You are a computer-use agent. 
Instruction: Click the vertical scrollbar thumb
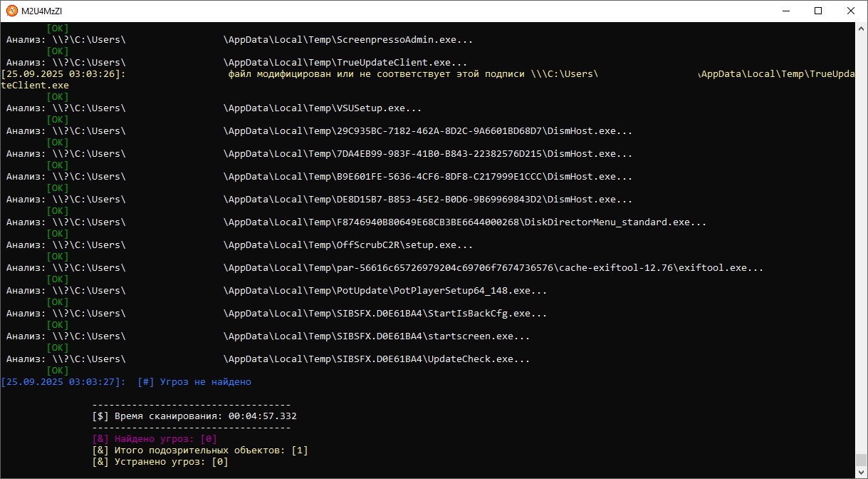(861, 460)
